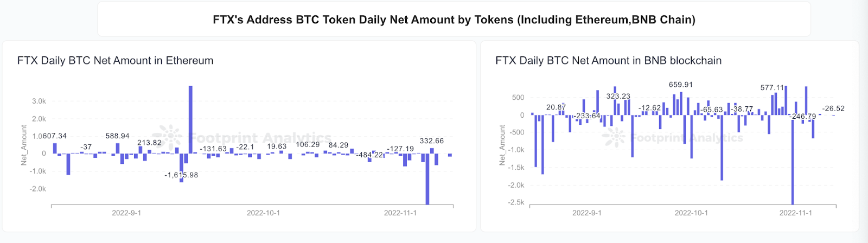Select the 332.66 data label in Ethereum chart
The height and width of the screenshot is (243, 868).
click(x=431, y=141)
